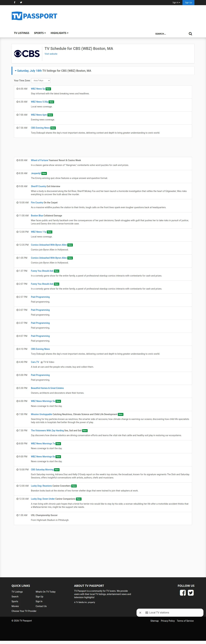The image size is (206, 644).
Task: Click the Local TV stations list icon
Action: 147,613
